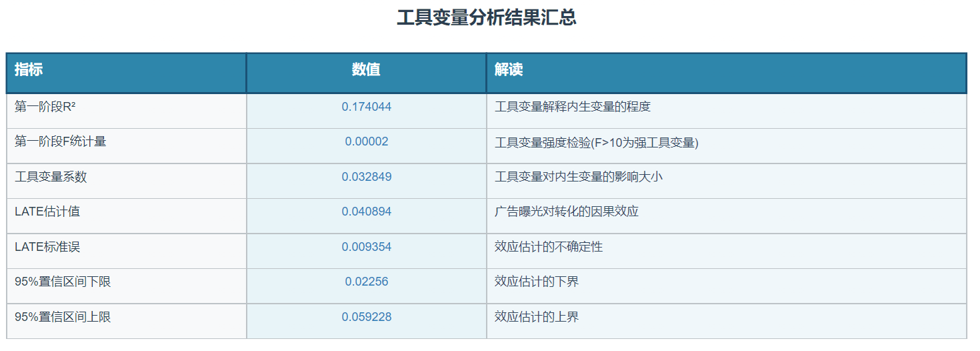Select the value 0.02256
Viewport: 980px width, 351px height.
coord(366,282)
